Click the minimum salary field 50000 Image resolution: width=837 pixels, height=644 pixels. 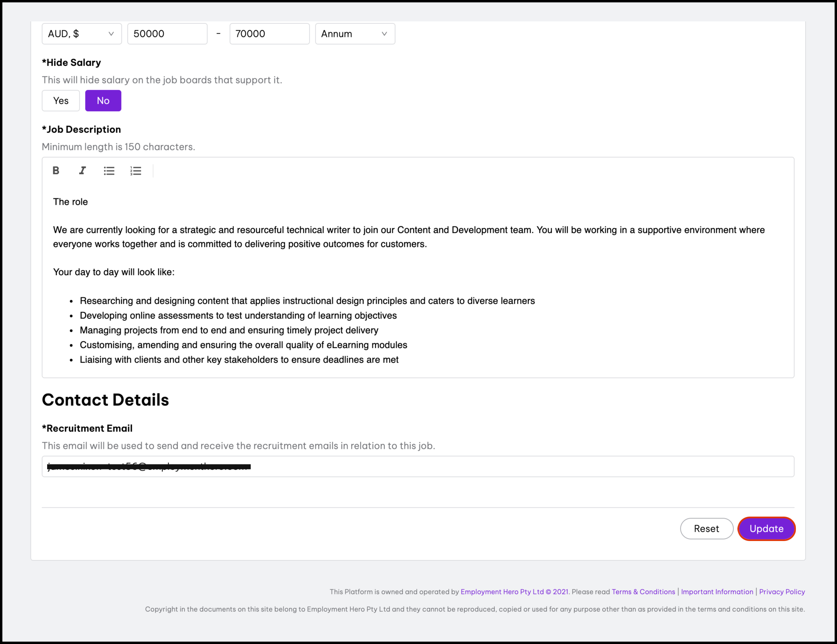click(x=167, y=34)
